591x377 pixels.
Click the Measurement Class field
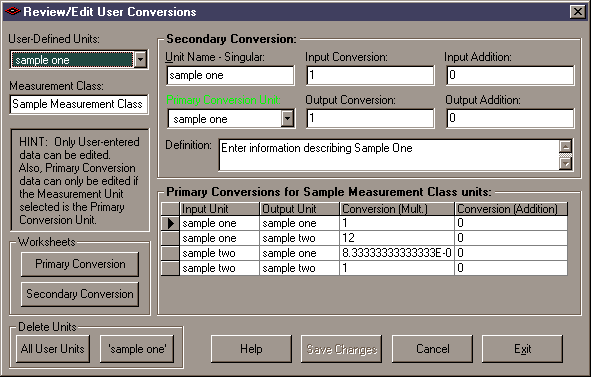click(x=79, y=104)
